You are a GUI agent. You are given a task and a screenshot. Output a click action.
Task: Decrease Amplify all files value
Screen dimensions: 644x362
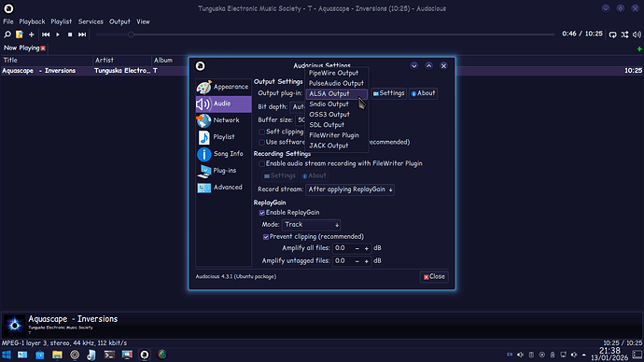357,249
